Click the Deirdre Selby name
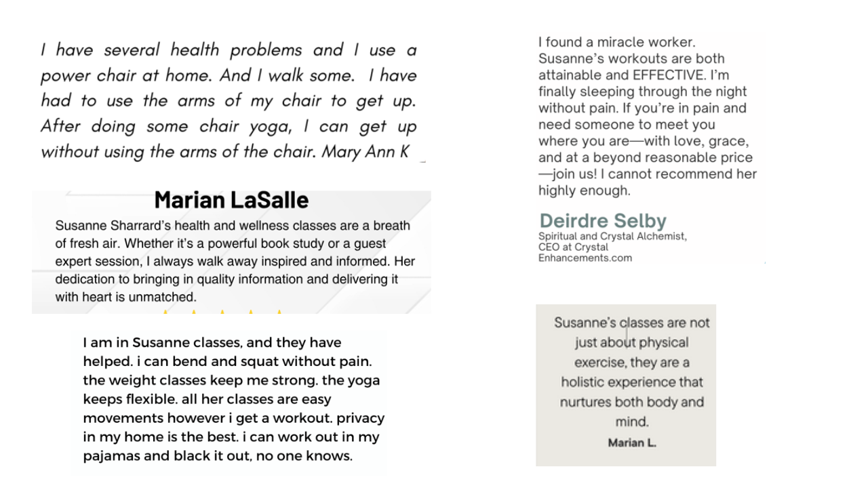This screenshot has width=868, height=488. pyautogui.click(x=603, y=220)
